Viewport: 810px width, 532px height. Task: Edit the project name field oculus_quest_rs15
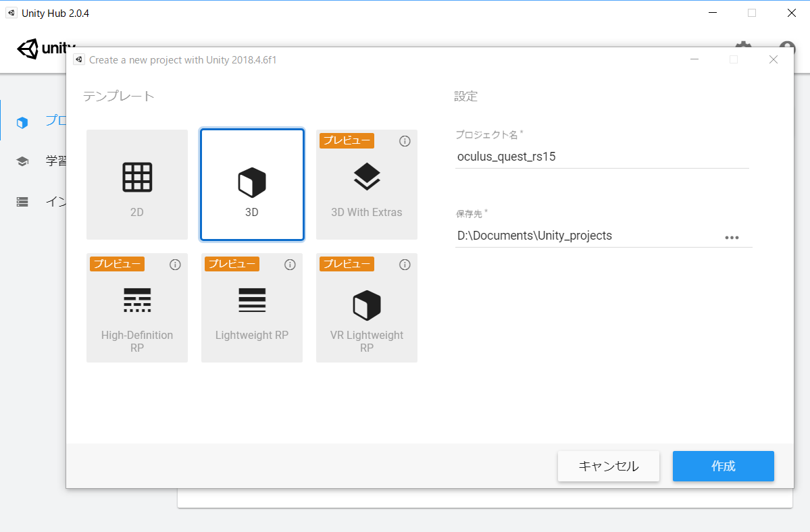[602, 157]
